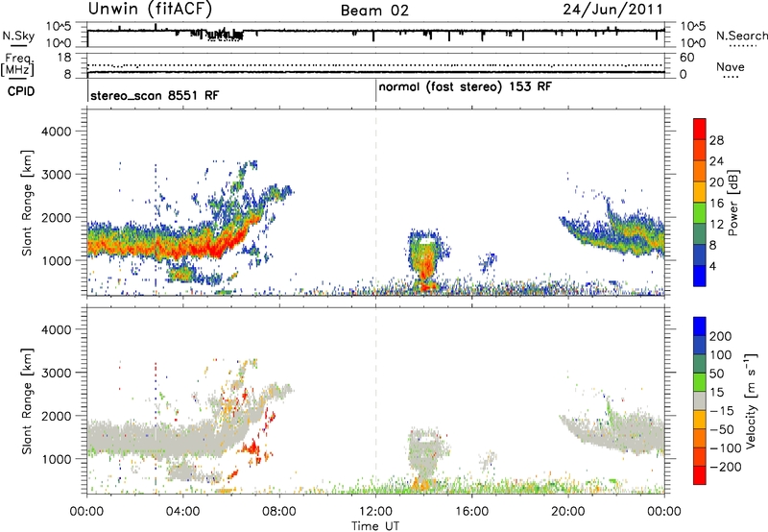The height and width of the screenshot is (532, 768).
Task: Click 'normal (fast stereo) 153 RF' label
Action: [x=466, y=87]
